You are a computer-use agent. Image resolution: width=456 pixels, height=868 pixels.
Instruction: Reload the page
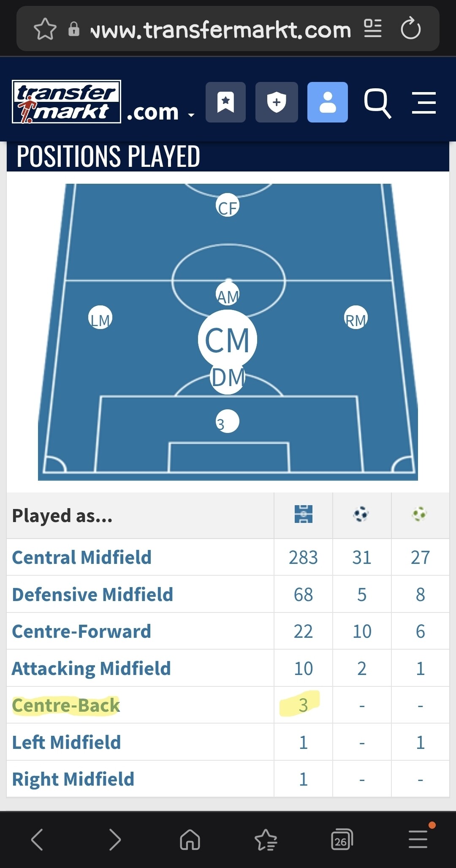pyautogui.click(x=410, y=29)
